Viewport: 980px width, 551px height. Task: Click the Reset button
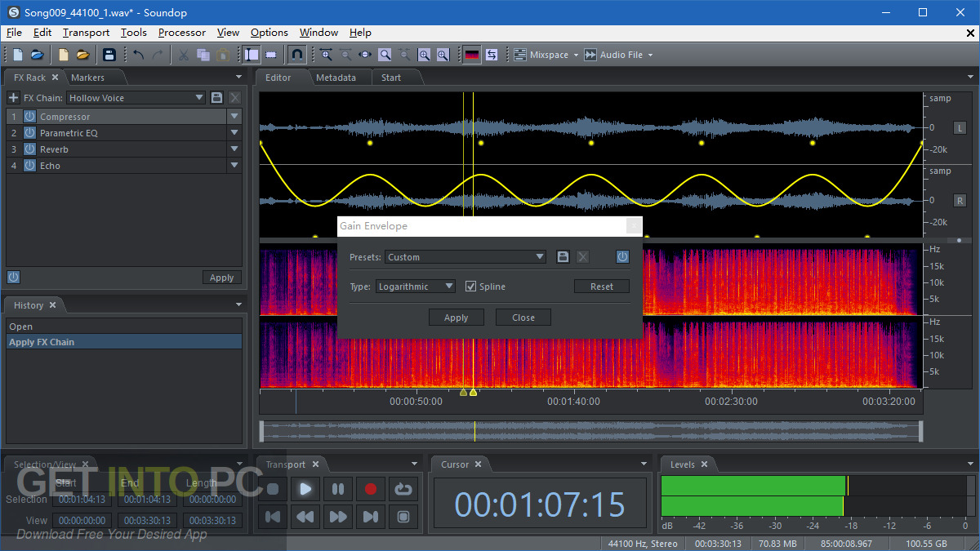pyautogui.click(x=602, y=287)
